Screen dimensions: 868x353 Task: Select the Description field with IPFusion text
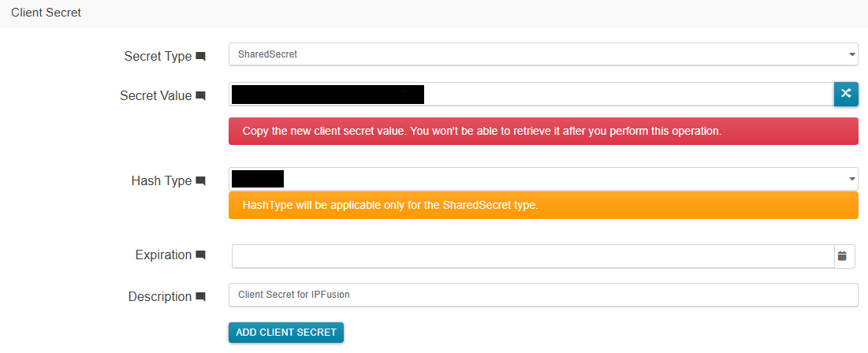point(542,295)
